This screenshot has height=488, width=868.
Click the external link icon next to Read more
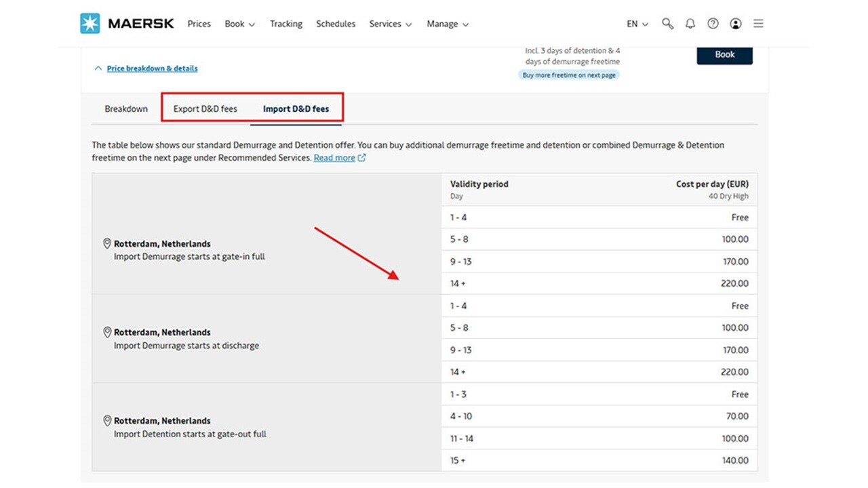pyautogui.click(x=361, y=157)
